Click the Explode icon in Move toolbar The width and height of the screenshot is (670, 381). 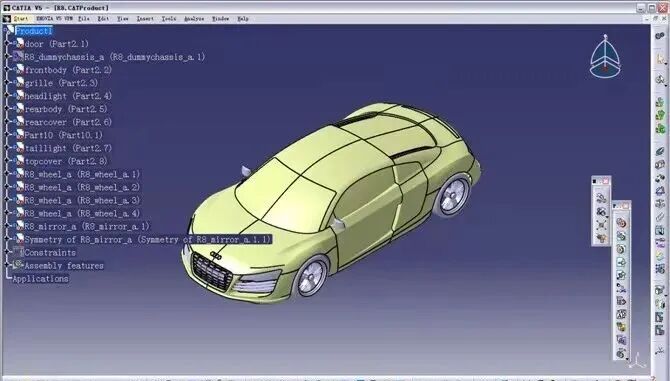click(602, 224)
